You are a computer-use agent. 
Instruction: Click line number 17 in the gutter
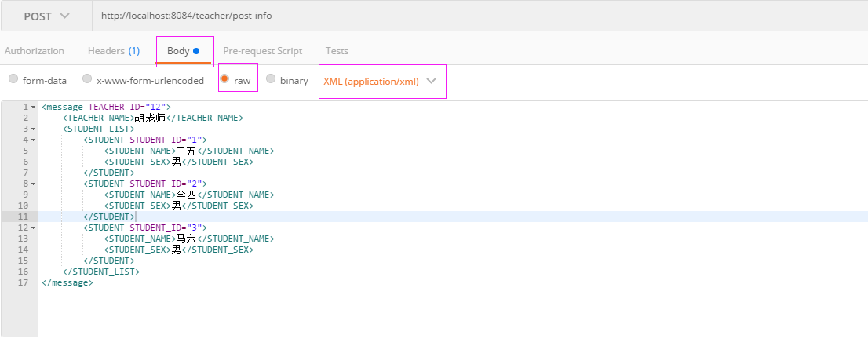point(24,282)
